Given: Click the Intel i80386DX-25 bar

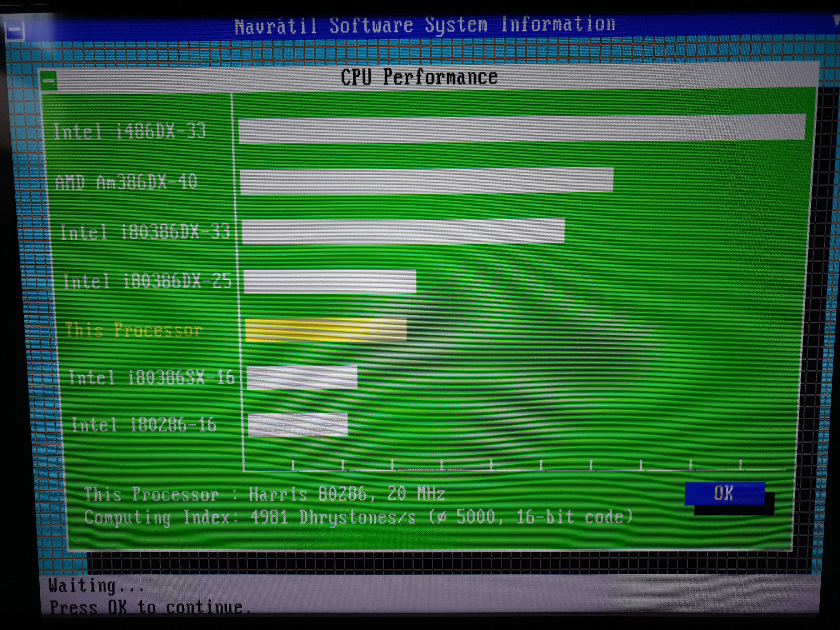Looking at the screenshot, I should click(330, 281).
